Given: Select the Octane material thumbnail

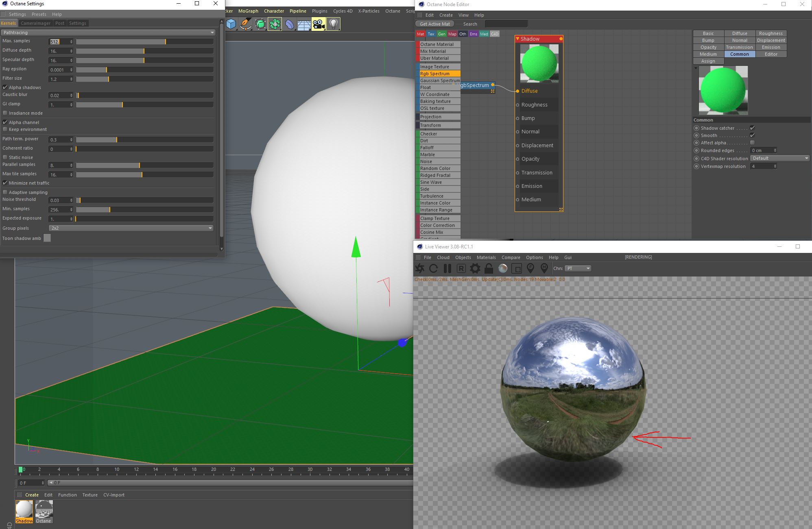Looking at the screenshot, I should click(44, 509).
